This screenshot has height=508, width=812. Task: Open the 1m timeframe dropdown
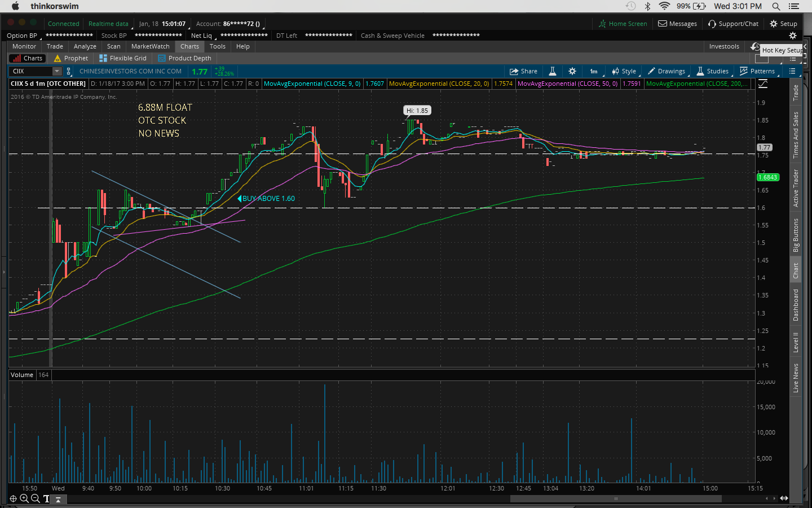(x=594, y=71)
